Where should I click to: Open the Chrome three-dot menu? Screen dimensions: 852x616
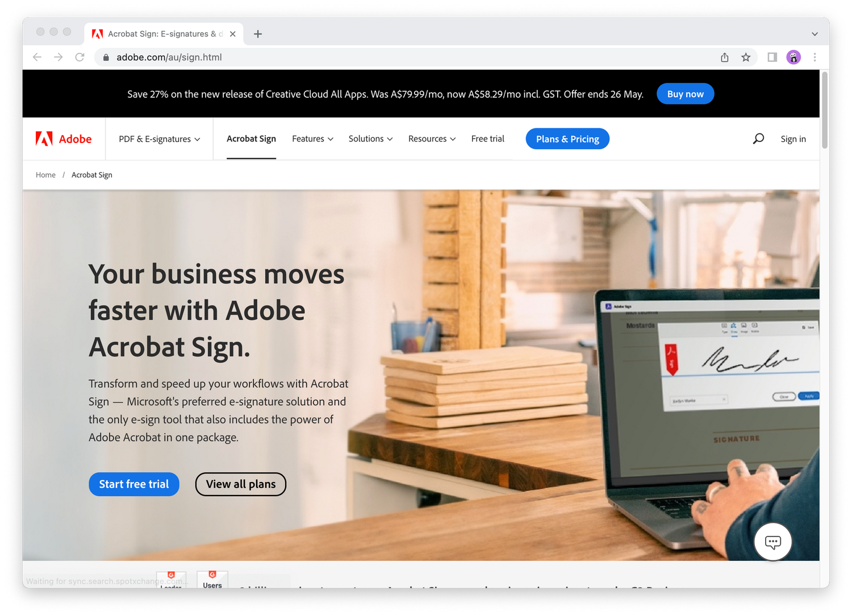coord(815,57)
